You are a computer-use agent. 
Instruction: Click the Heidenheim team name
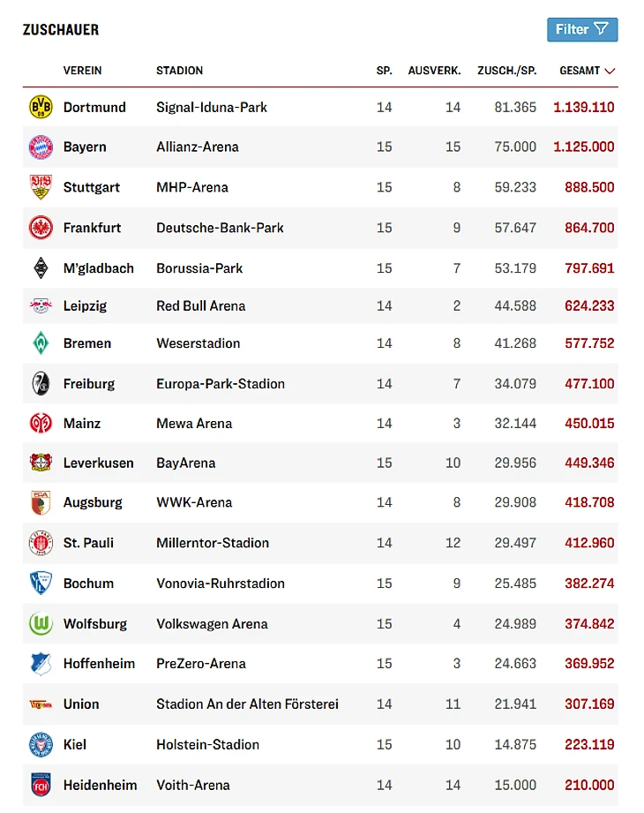pyautogui.click(x=100, y=785)
